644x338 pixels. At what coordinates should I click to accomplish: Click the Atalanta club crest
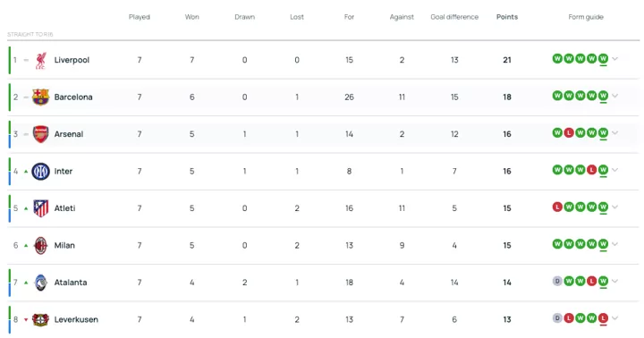[x=40, y=283]
